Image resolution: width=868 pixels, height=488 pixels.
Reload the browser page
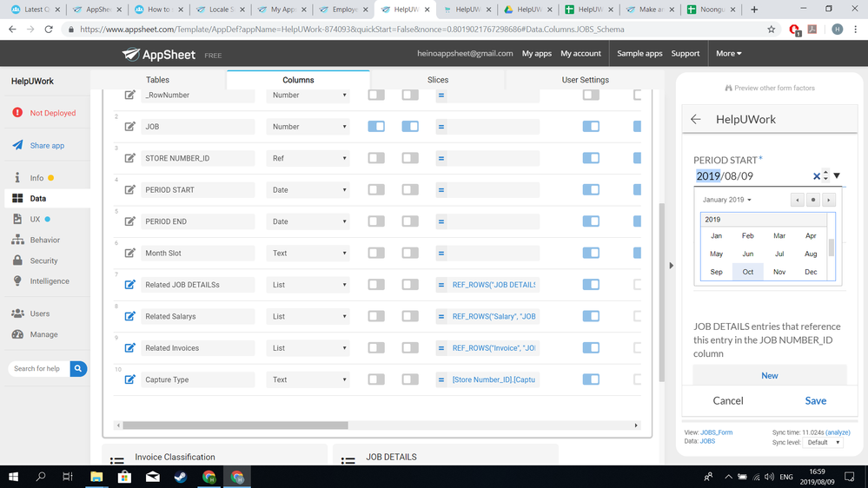[49, 30]
